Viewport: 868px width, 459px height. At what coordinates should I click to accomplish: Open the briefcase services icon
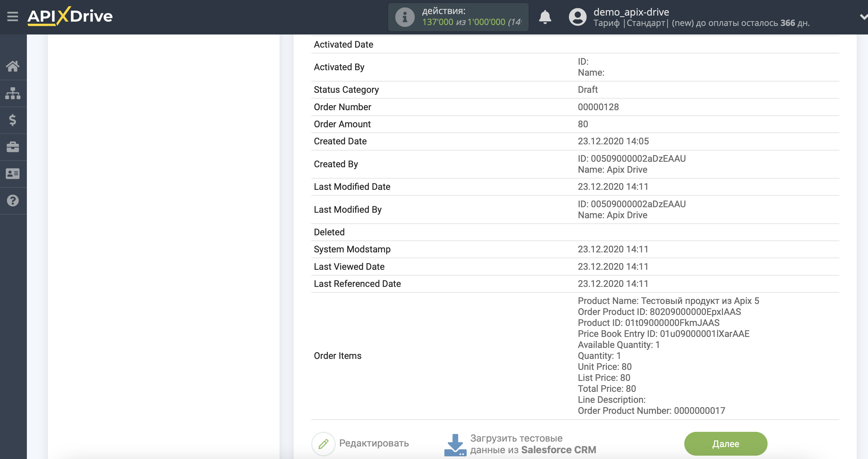[13, 147]
